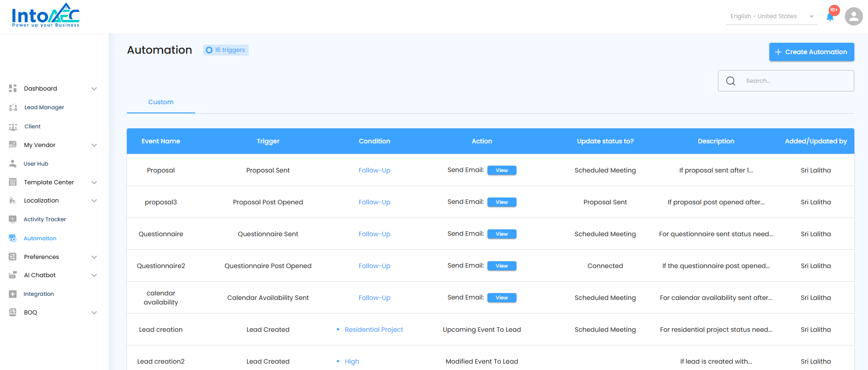Viewport: 868px width, 370px height.
Task: Click the Trigger column header
Action: tap(268, 141)
